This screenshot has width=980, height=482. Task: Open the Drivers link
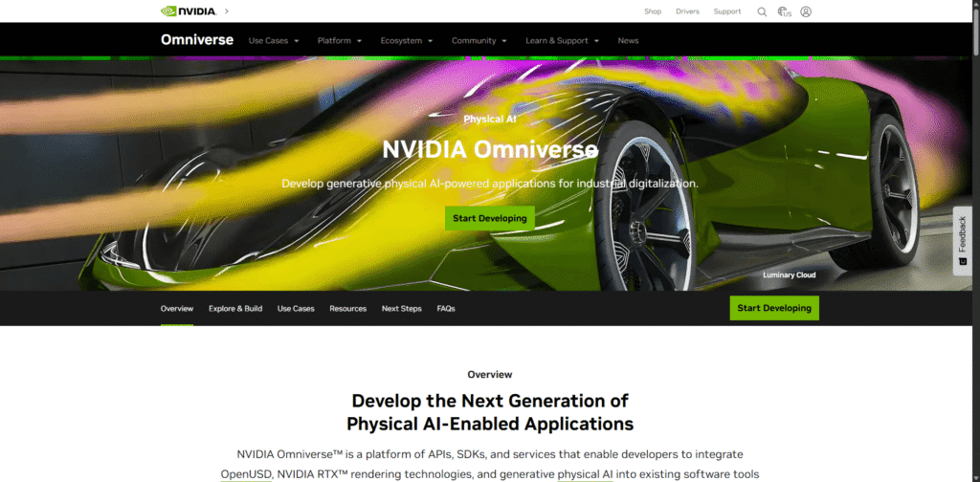pos(687,11)
